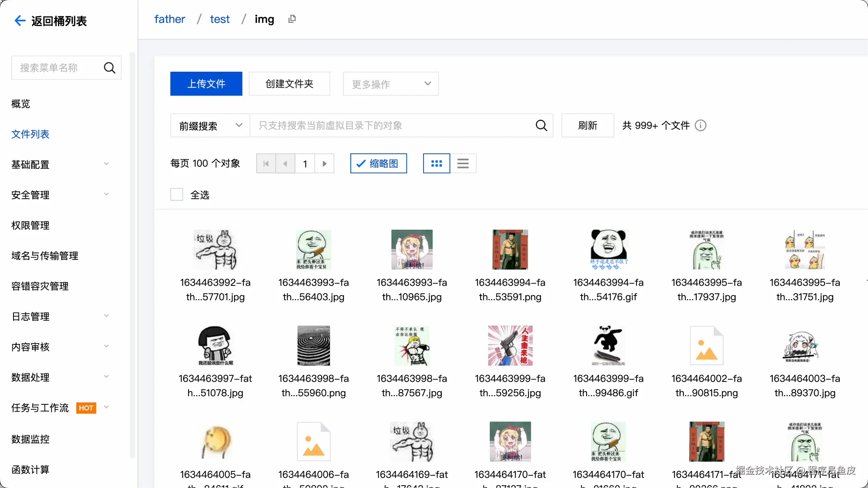868x488 pixels.
Task: Click the 创建文件夹 button
Action: coord(289,84)
